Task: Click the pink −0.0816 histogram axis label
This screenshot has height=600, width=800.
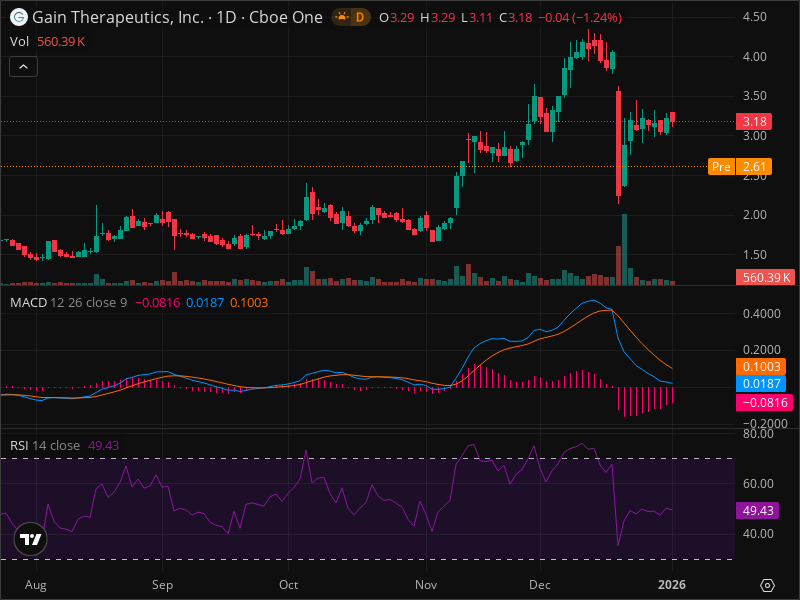Action: [x=764, y=403]
